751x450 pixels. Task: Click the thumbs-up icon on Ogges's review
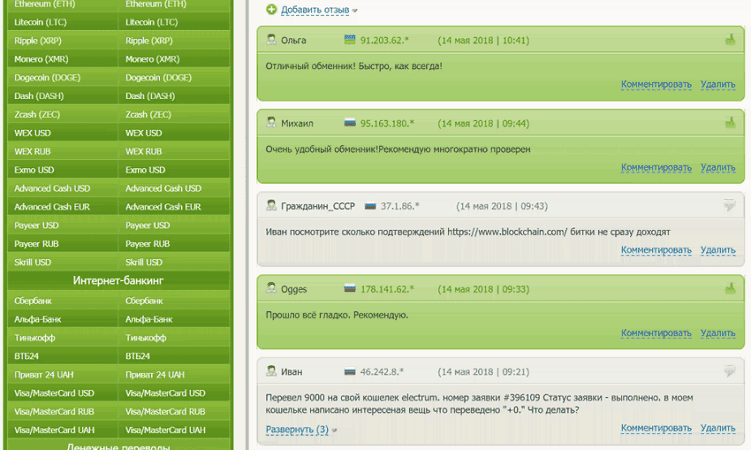pyautogui.click(x=730, y=289)
